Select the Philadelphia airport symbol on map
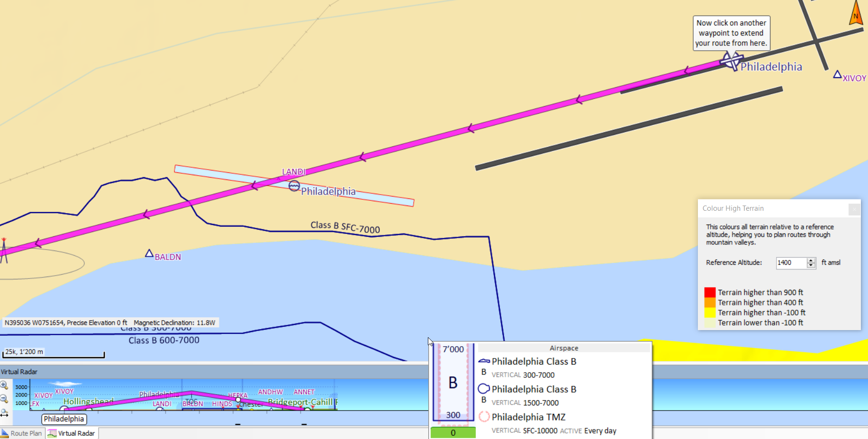This screenshot has height=439, width=868. [x=731, y=61]
